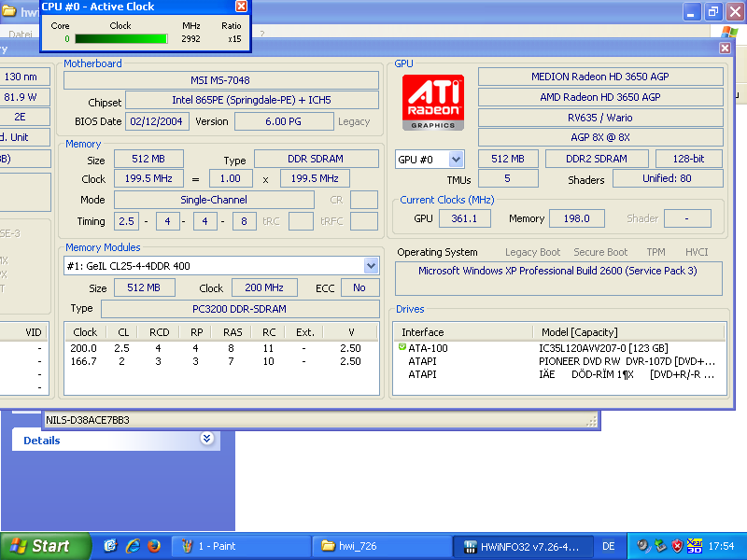Click the BIOS version 6.00 PG field
This screenshot has height=560, width=747.
coord(284,121)
